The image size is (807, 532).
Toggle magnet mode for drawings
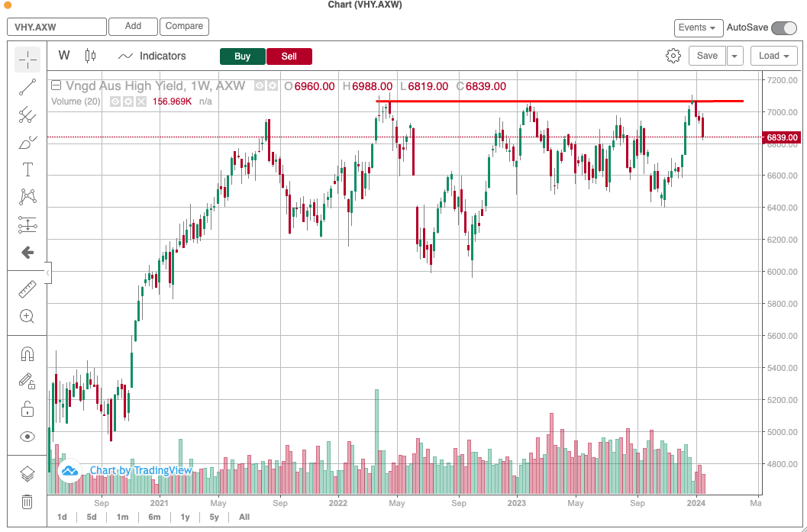point(27,354)
